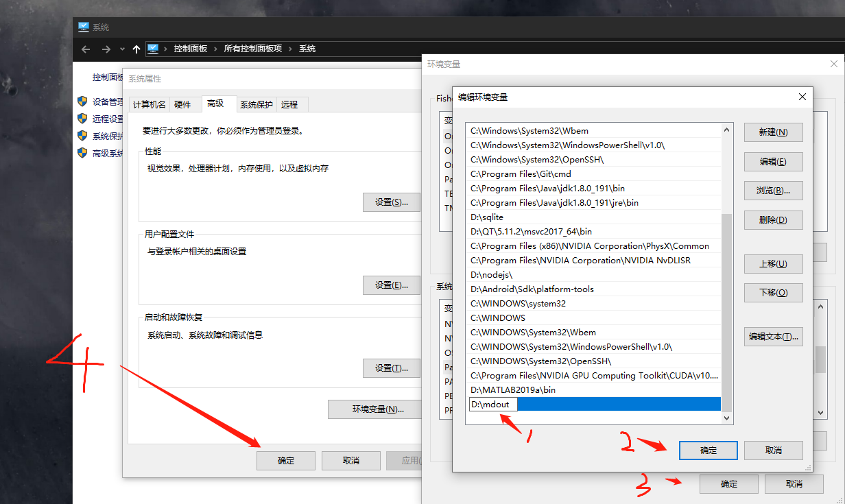Confirm System Properties with 确定
The width and height of the screenshot is (845, 504).
point(286,461)
